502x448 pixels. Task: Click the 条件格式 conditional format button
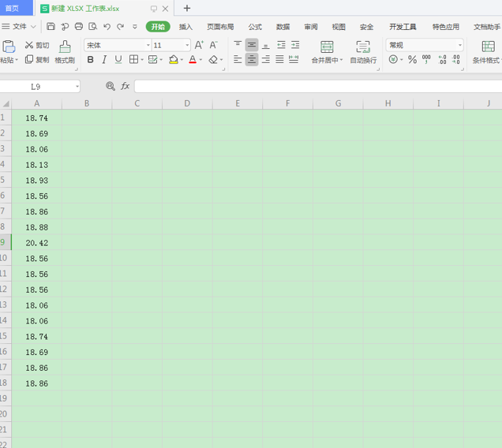tap(487, 52)
